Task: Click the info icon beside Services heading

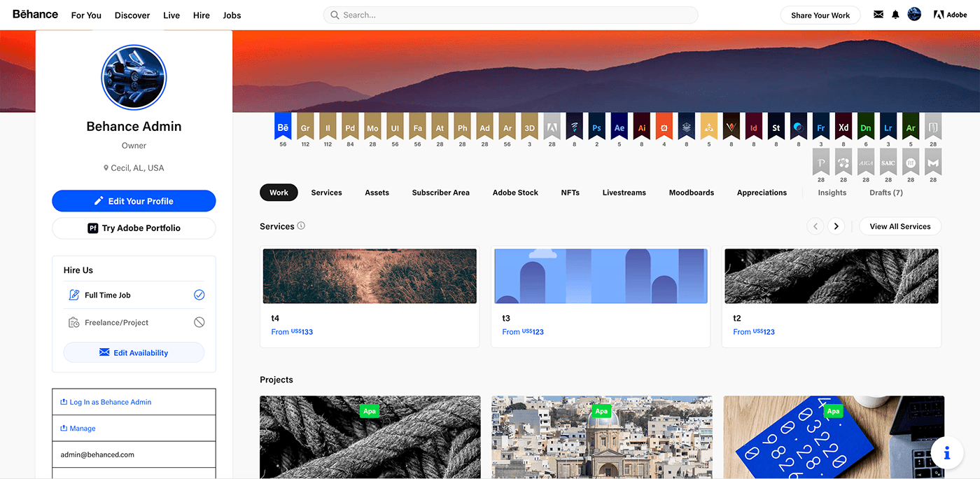Action: pyautogui.click(x=301, y=226)
